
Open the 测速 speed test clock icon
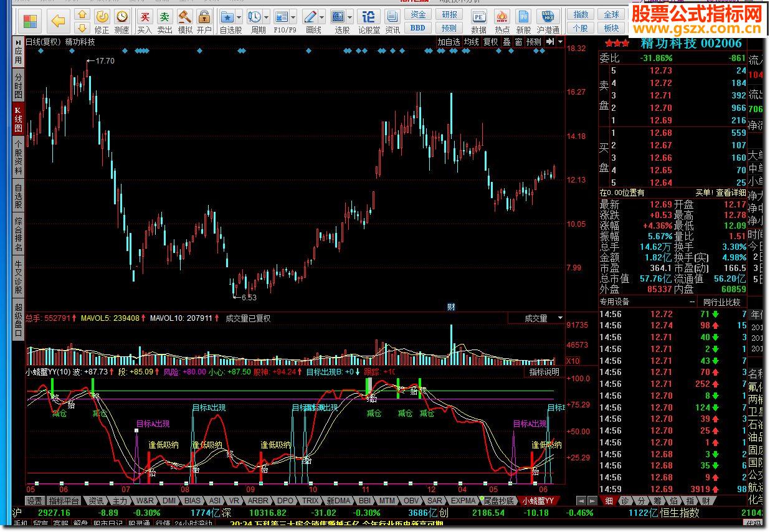(122, 22)
